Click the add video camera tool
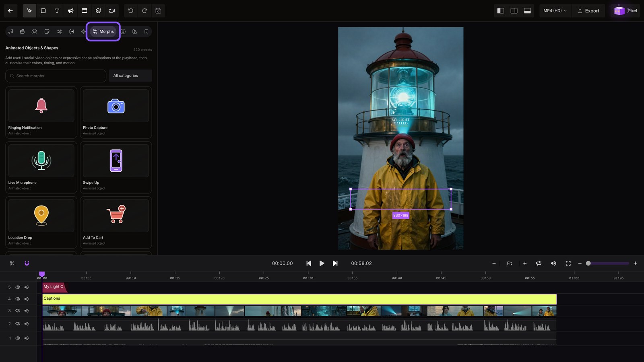 (x=112, y=11)
